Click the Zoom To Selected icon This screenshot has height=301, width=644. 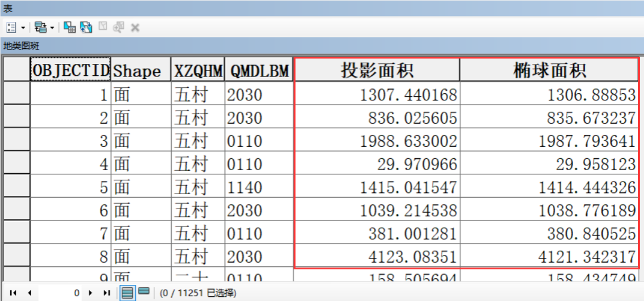pyautogui.click(x=119, y=27)
